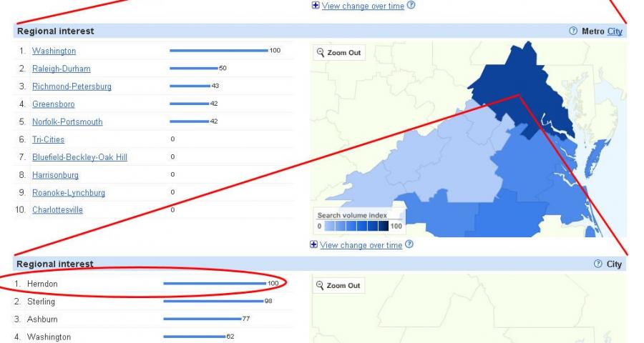Open the Charlottesville link
This screenshot has height=343, width=644.
point(57,210)
